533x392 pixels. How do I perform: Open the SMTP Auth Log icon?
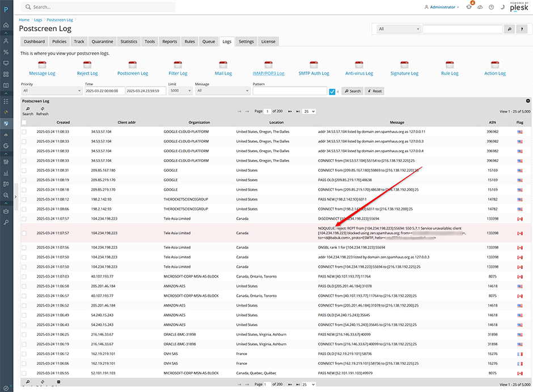click(x=314, y=64)
